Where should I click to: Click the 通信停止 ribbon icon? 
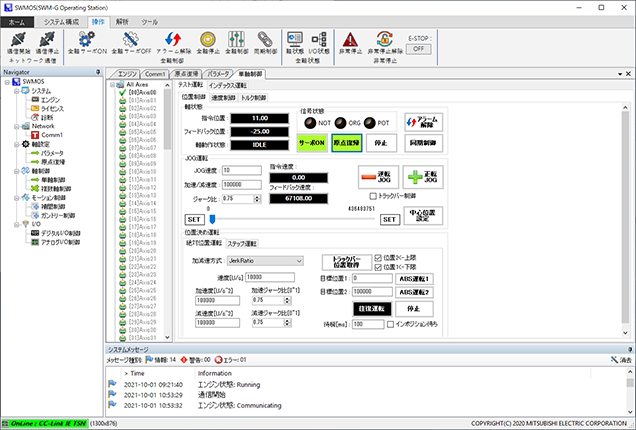pyautogui.click(x=47, y=40)
